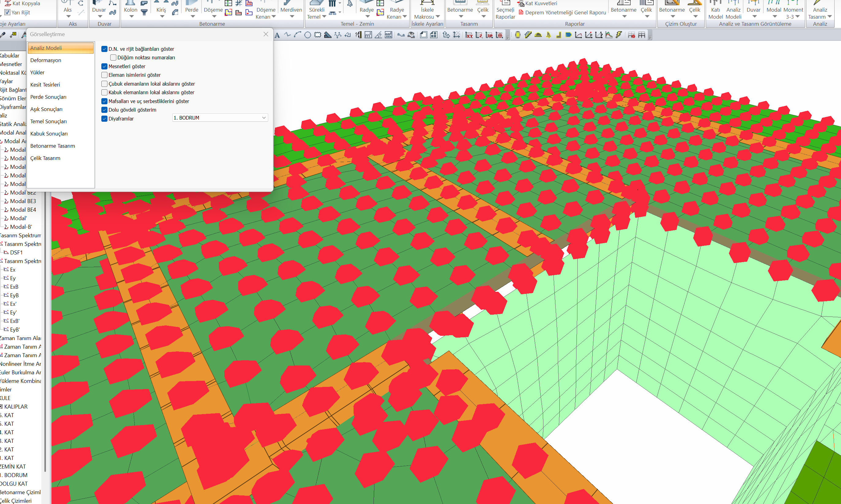841x504 pixels.
Task: Toggle 'Dolu gövdeli gösterim' checkbox
Action: pos(104,110)
